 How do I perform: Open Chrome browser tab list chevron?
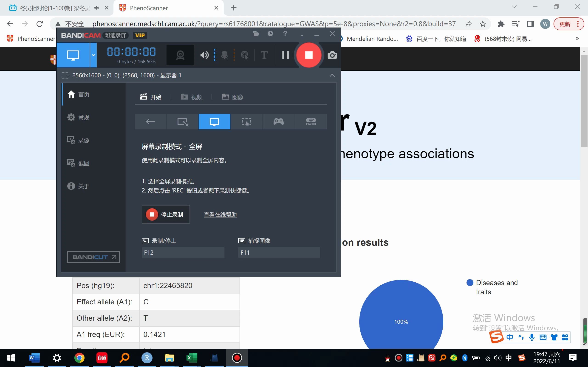tap(514, 7)
